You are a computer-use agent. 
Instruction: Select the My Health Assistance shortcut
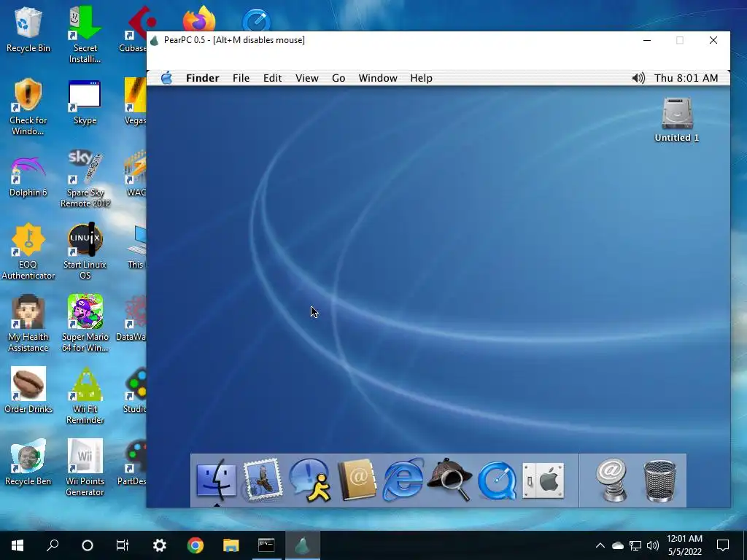coord(28,324)
